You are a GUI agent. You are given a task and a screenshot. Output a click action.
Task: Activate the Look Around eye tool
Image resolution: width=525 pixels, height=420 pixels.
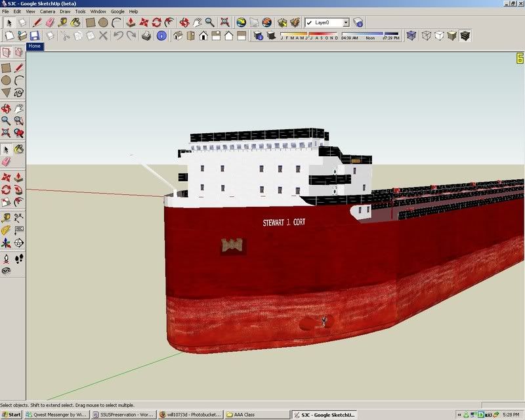tap(6, 270)
